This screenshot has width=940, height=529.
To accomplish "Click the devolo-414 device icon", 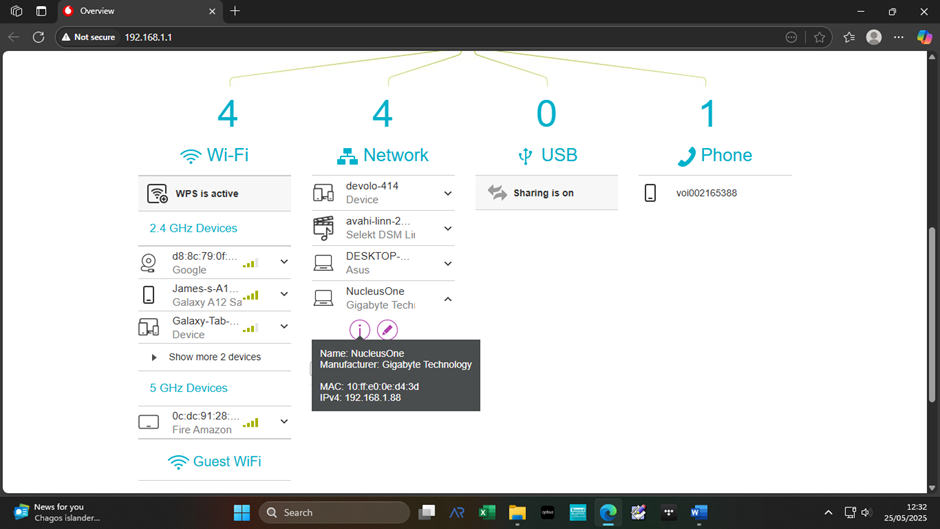I will click(x=323, y=193).
